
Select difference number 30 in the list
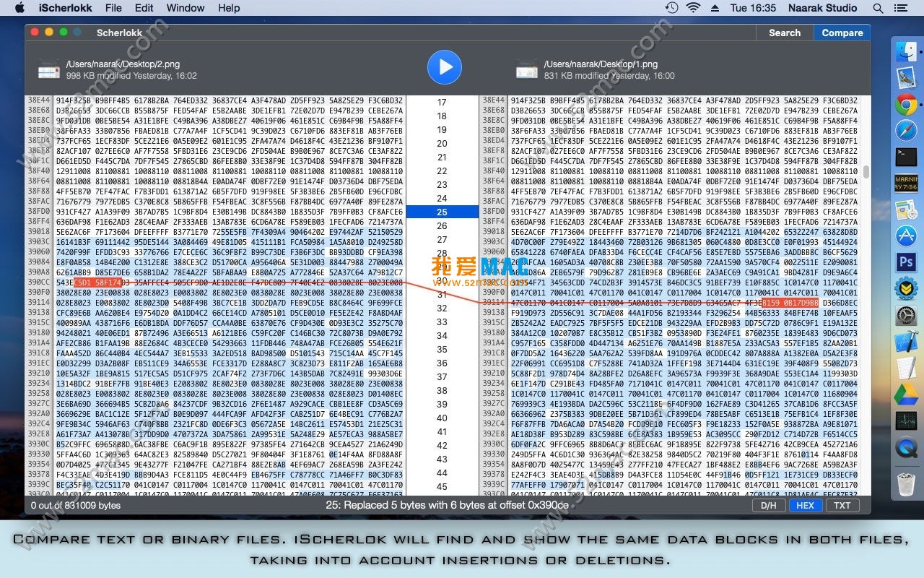(442, 281)
